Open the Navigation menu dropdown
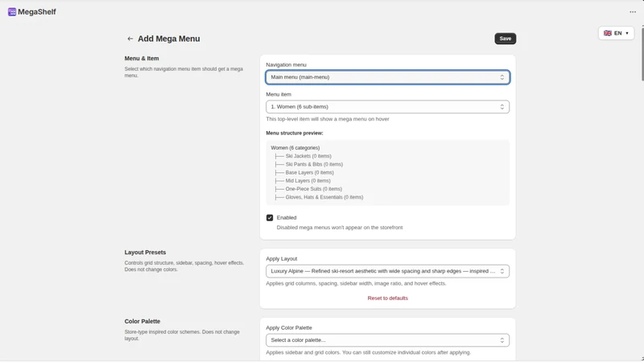The width and height of the screenshot is (644, 362). [x=387, y=77]
